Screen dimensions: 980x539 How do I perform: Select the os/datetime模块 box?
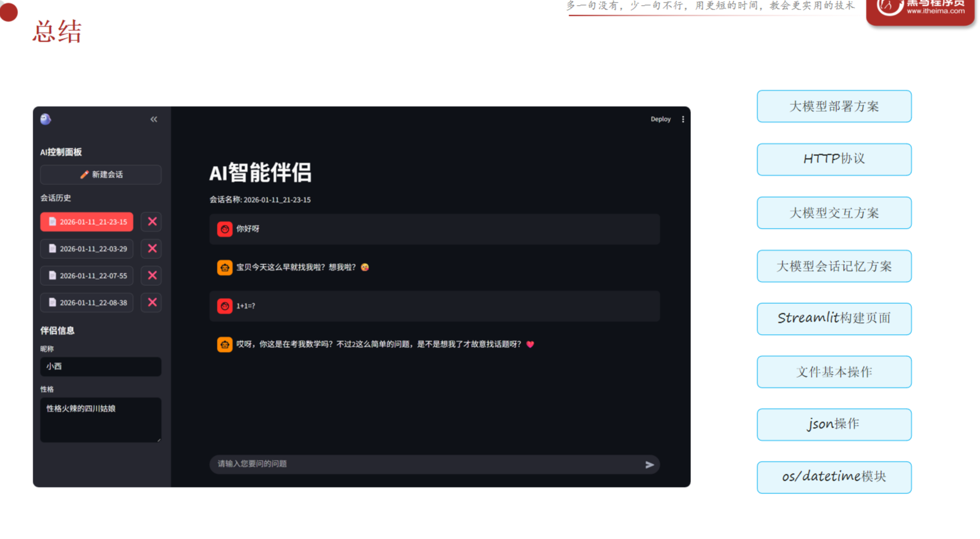[834, 477]
